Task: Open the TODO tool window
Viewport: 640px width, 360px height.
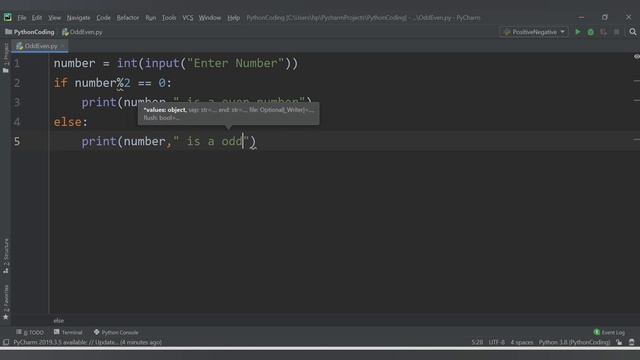Action: click(30, 332)
